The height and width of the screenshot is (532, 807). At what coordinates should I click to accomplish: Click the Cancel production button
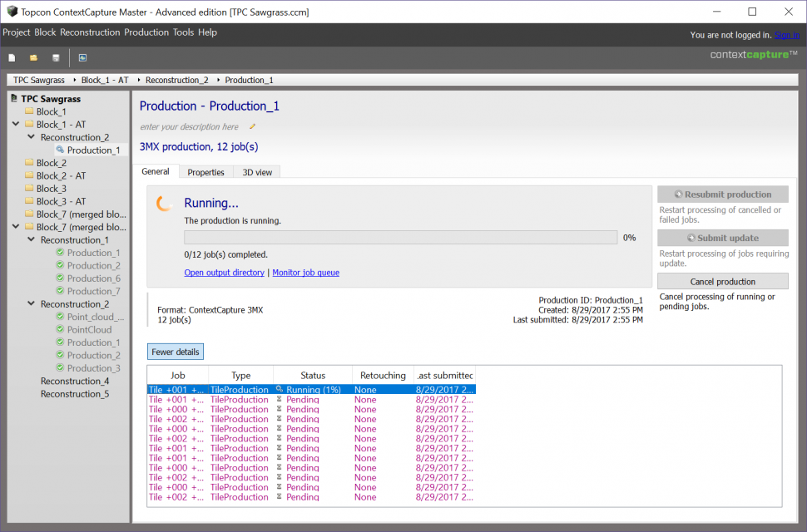[723, 282]
